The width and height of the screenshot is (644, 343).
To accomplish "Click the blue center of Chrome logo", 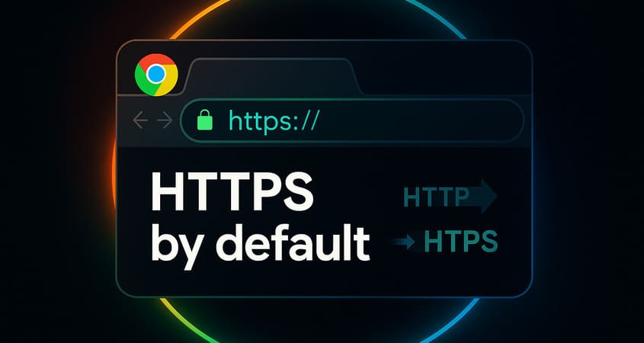I will (156, 75).
